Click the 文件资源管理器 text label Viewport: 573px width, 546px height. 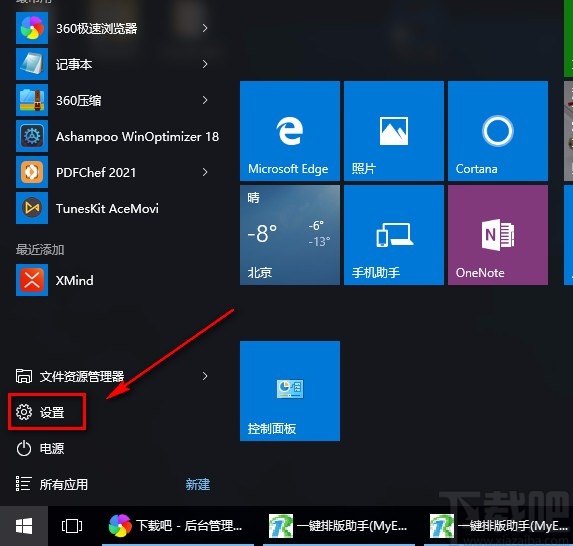82,376
